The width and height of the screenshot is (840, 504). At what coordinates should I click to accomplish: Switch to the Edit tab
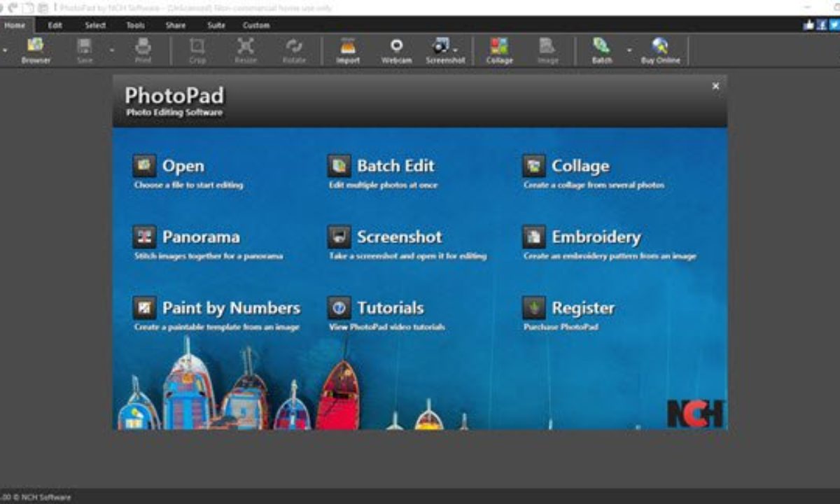[55, 25]
